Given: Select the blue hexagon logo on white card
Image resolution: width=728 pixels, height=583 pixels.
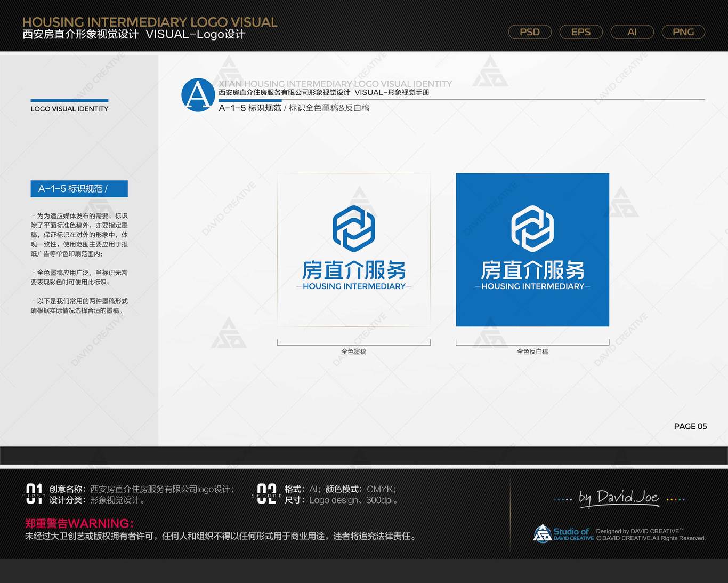Looking at the screenshot, I should pos(354,228).
